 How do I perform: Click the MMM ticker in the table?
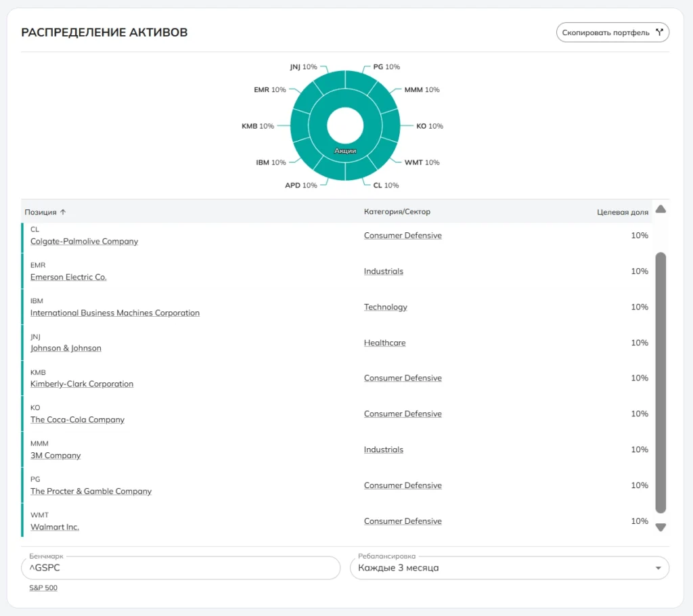39,443
